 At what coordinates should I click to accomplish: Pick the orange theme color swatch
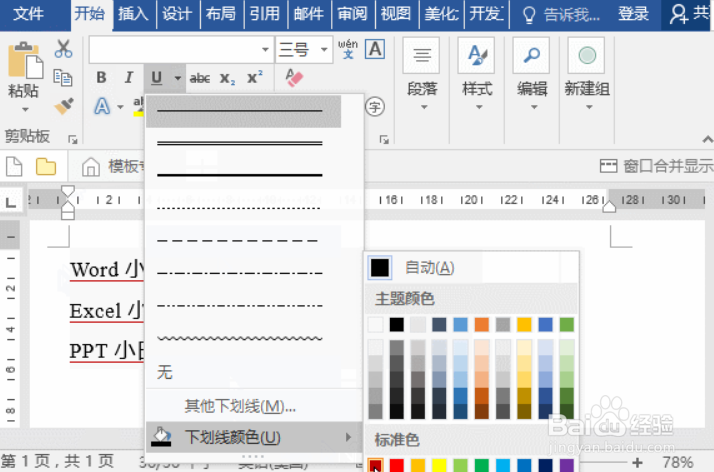(482, 325)
